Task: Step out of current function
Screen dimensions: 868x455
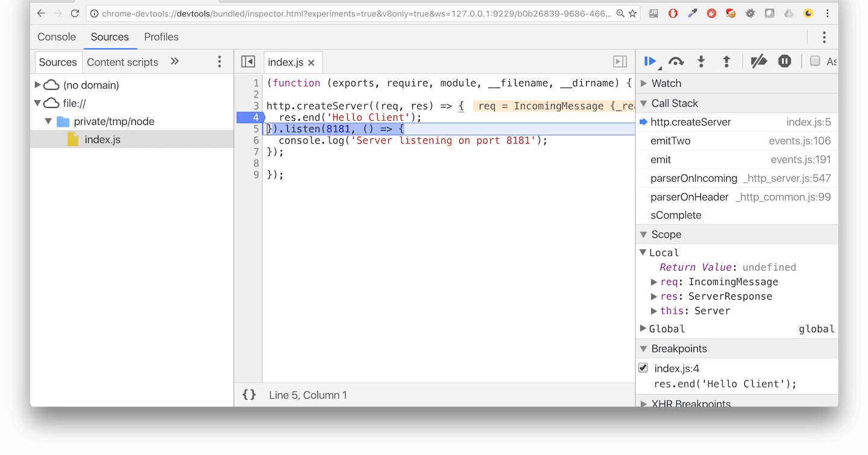Action: [x=727, y=61]
